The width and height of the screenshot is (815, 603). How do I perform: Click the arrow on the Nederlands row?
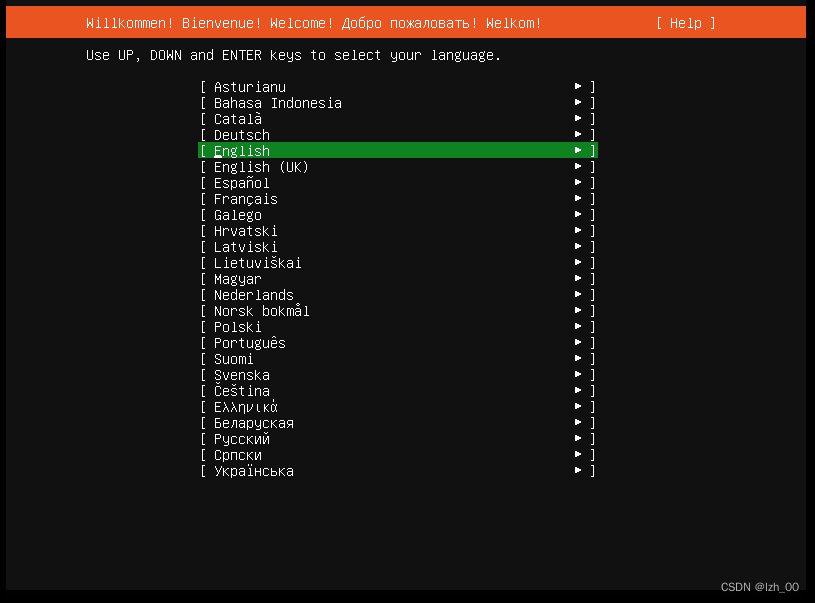(x=578, y=294)
